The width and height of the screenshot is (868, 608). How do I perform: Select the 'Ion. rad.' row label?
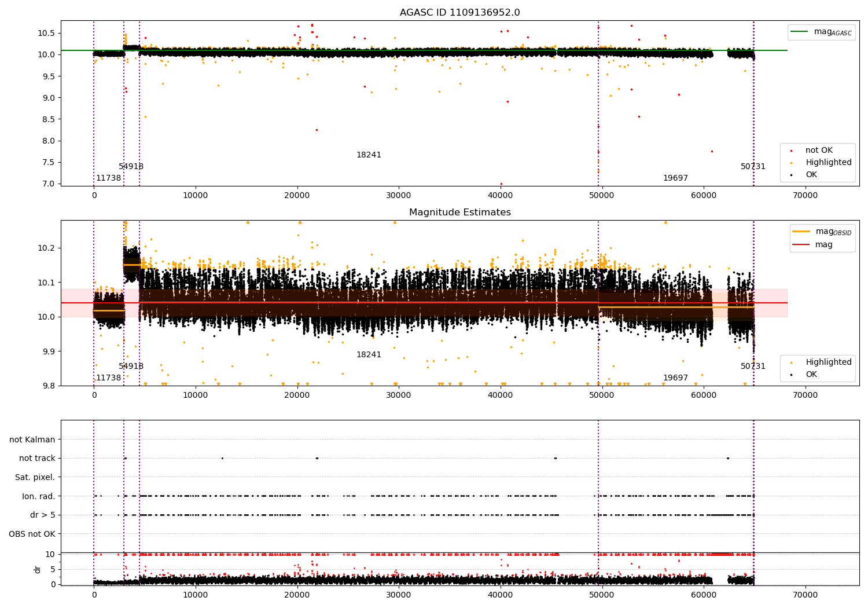click(39, 496)
